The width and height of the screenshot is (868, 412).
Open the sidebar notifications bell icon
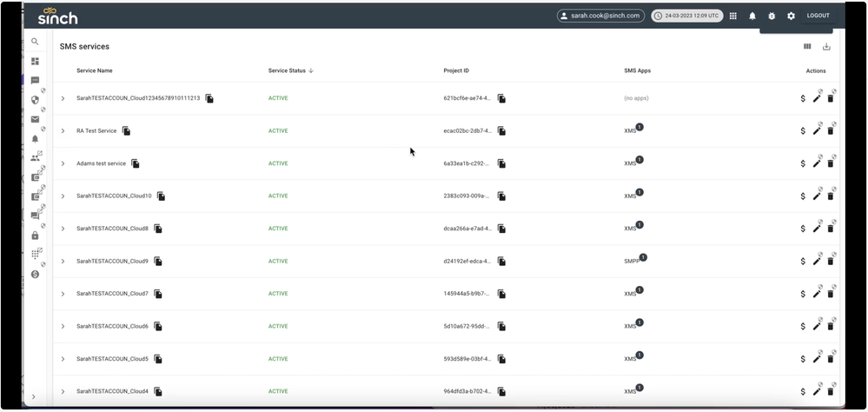coord(35,138)
